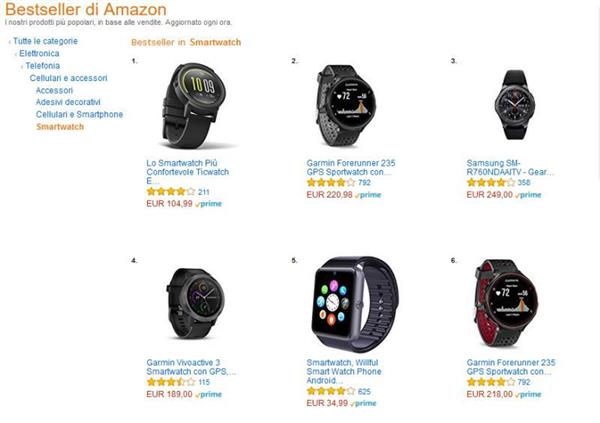Open the Cellulari e accessori category
The width and height of the screenshot is (600, 423).
(68, 78)
